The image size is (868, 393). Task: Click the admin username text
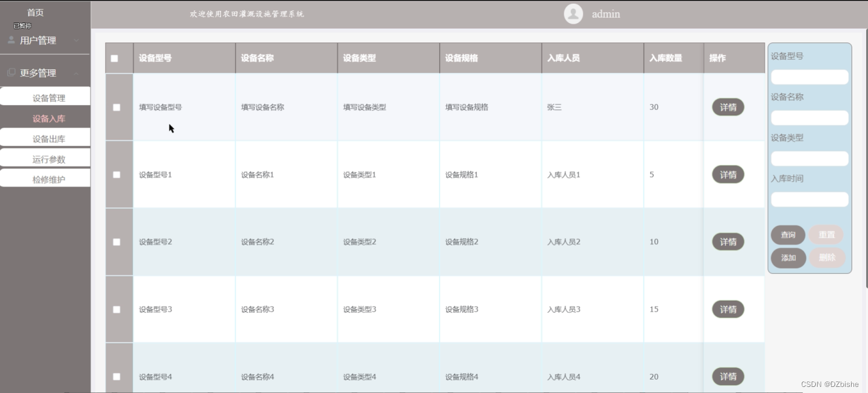[606, 14]
